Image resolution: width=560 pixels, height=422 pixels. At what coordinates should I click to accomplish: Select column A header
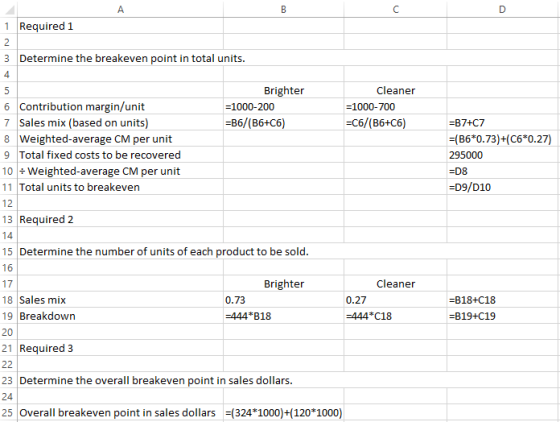point(120,10)
